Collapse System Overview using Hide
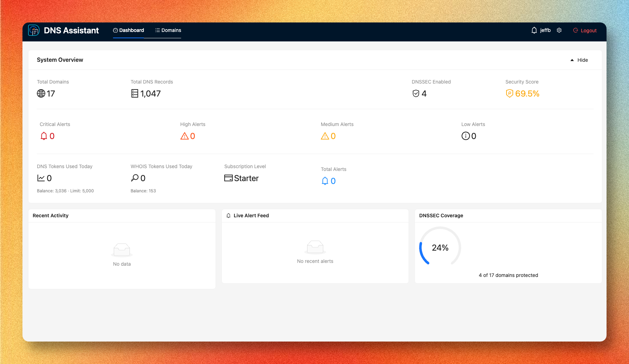Viewport: 629px width, 364px height. [x=579, y=60]
